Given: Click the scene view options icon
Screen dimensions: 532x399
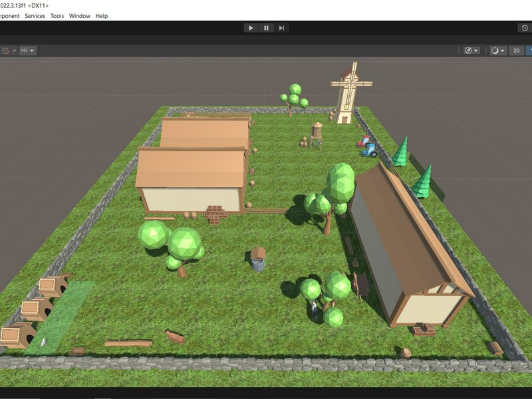Looking at the screenshot, I should point(469,51).
